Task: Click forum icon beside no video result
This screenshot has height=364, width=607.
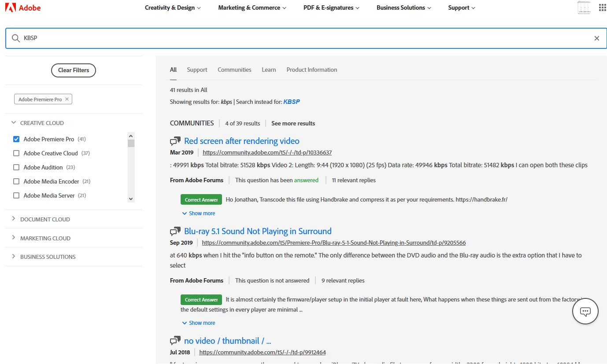Action: pos(175,341)
